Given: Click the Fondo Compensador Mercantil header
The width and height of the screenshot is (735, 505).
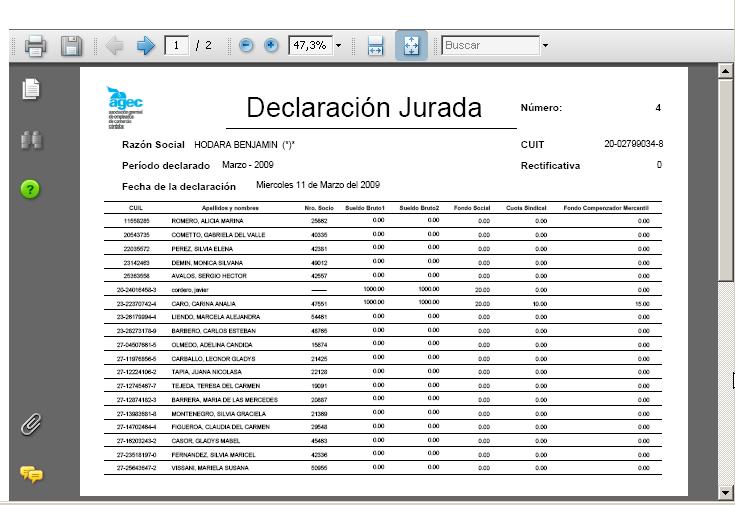Looking at the screenshot, I should coord(606,208).
